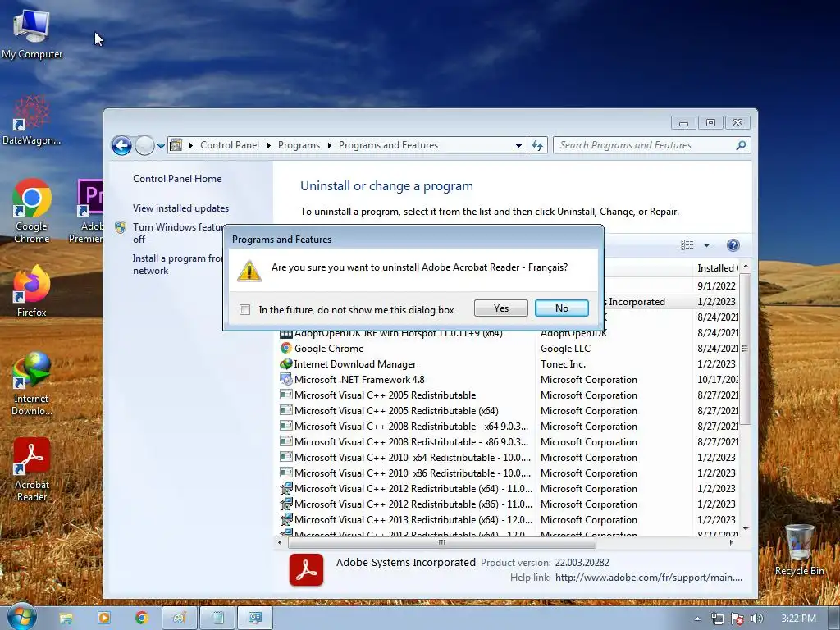The image size is (840, 630).
Task: Click scroll down arrow of program list
Action: click(745, 529)
